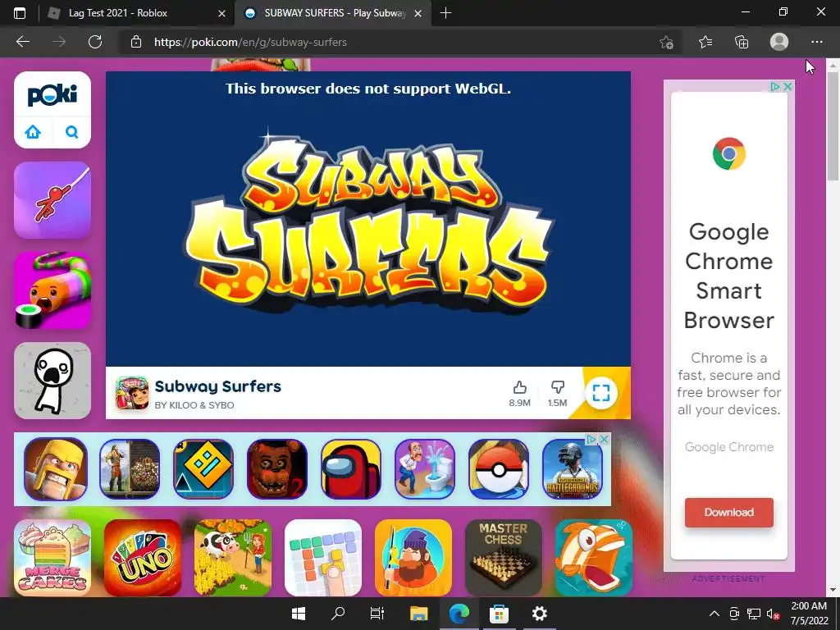Open the Collections panel
This screenshot has height=630, width=840.
pos(742,42)
